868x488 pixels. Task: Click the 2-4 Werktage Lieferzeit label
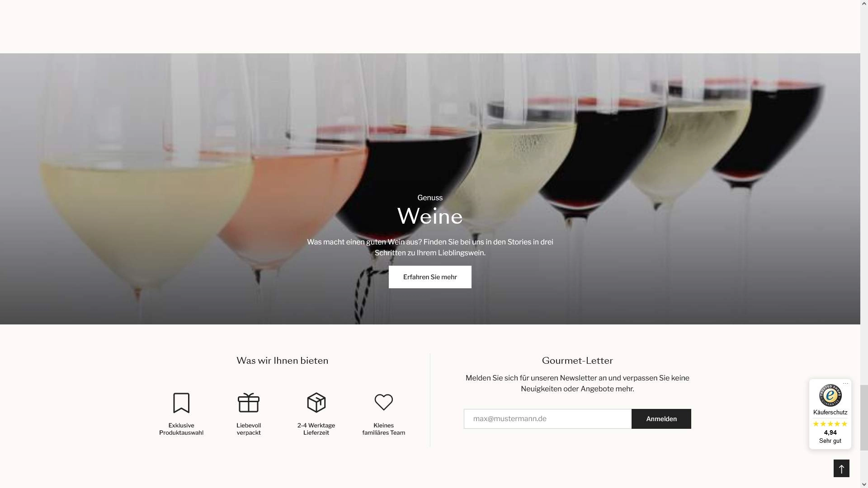point(316,429)
